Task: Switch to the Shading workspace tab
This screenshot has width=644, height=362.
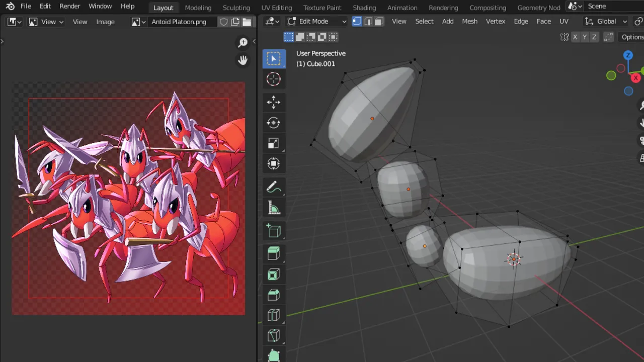Action: pyautogui.click(x=364, y=8)
